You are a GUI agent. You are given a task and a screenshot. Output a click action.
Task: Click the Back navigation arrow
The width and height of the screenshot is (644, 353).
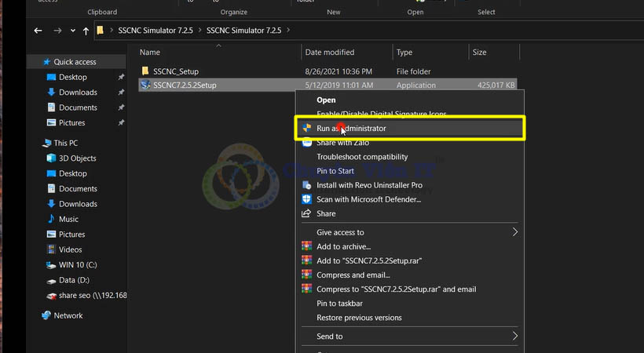tap(38, 31)
